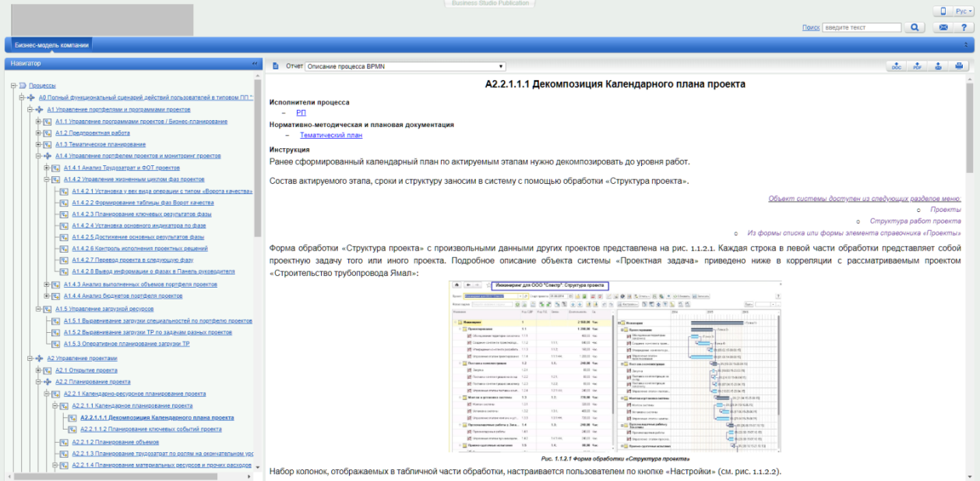Collapse the A1.4.2 tree node
Screen dimensions: 980x481
point(47,179)
